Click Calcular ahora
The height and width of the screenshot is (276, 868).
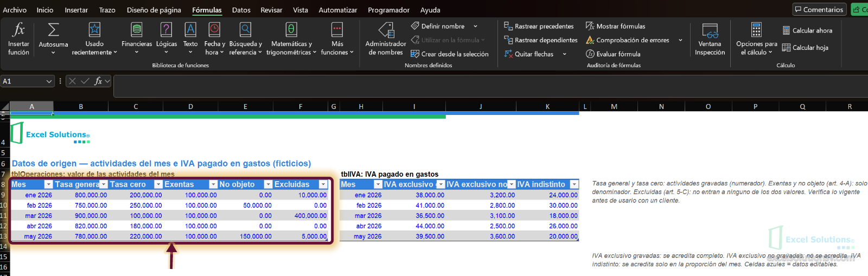click(807, 30)
